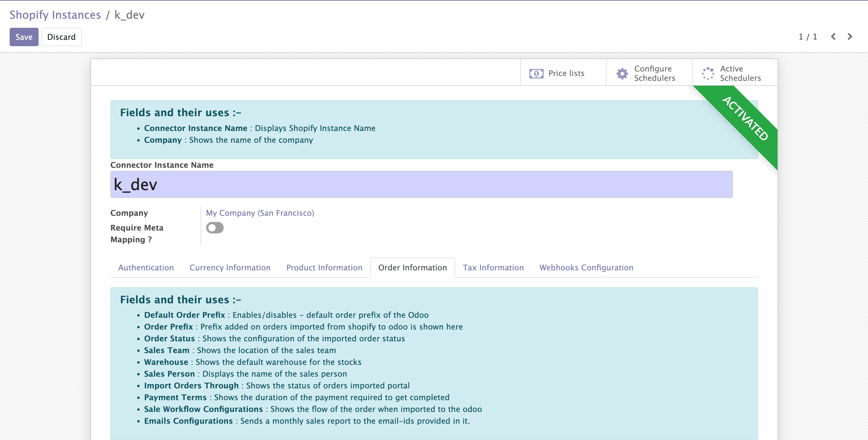Click the Configure Schedulers gear icon
The width and height of the screenshot is (868, 440).
click(622, 74)
